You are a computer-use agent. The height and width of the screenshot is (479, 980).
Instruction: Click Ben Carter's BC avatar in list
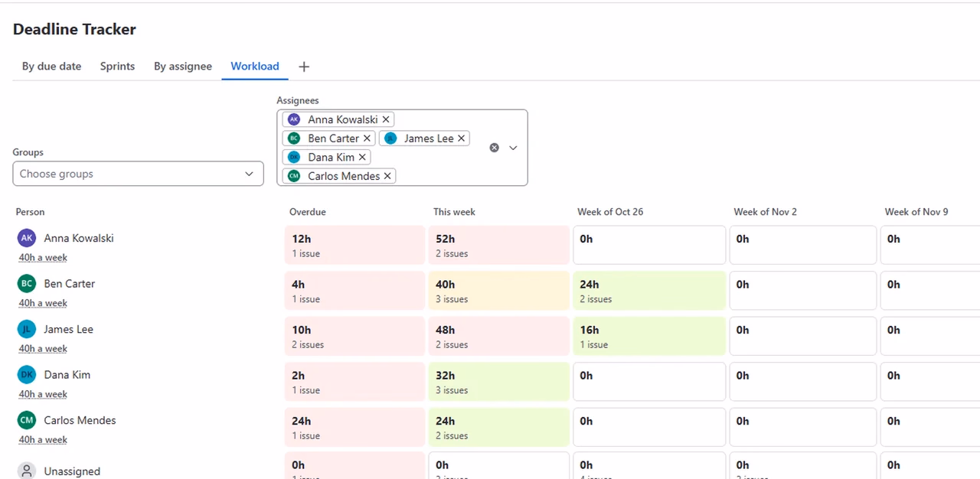pos(27,284)
